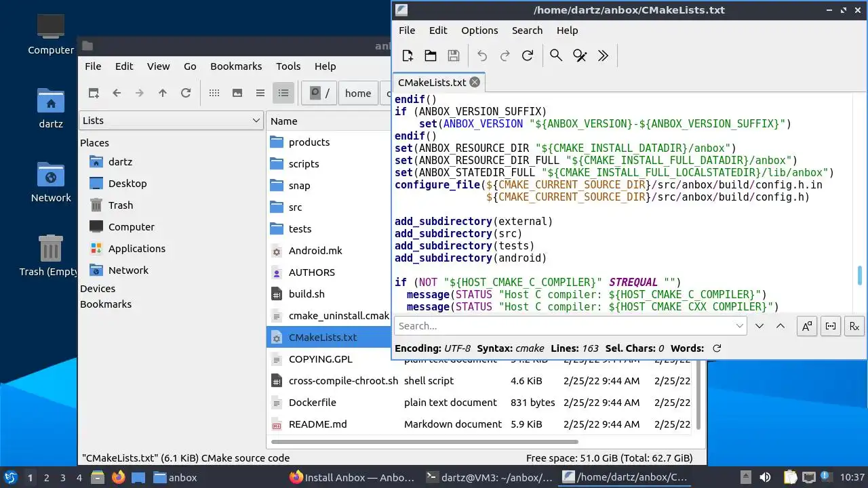Select Computer in Places sidebar
The height and width of the screenshot is (488, 868).
coord(132,227)
